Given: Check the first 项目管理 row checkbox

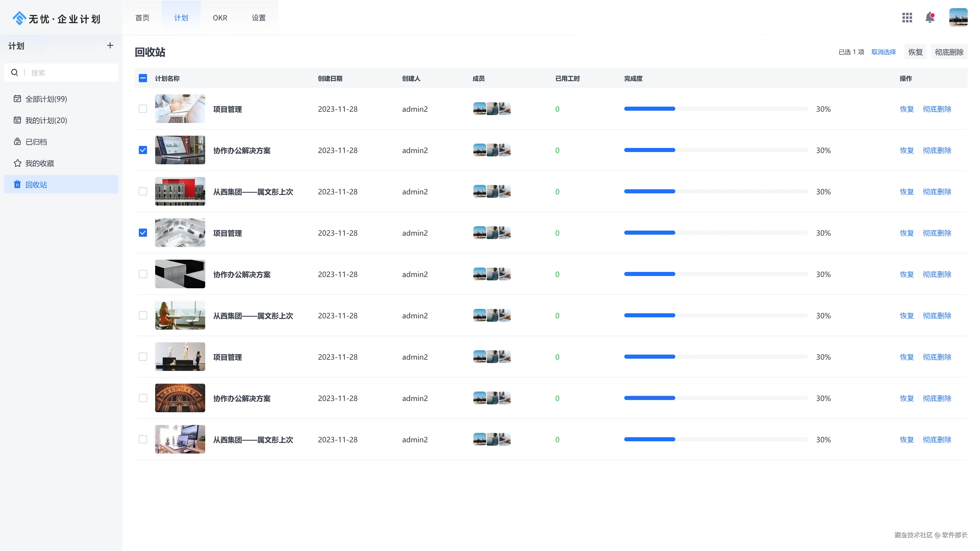Looking at the screenshot, I should tap(143, 109).
